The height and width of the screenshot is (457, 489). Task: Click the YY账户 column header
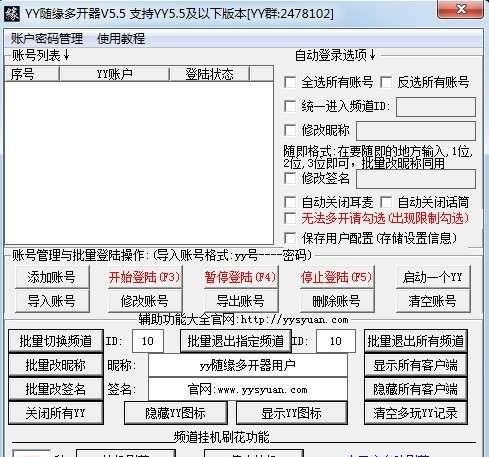114,74
